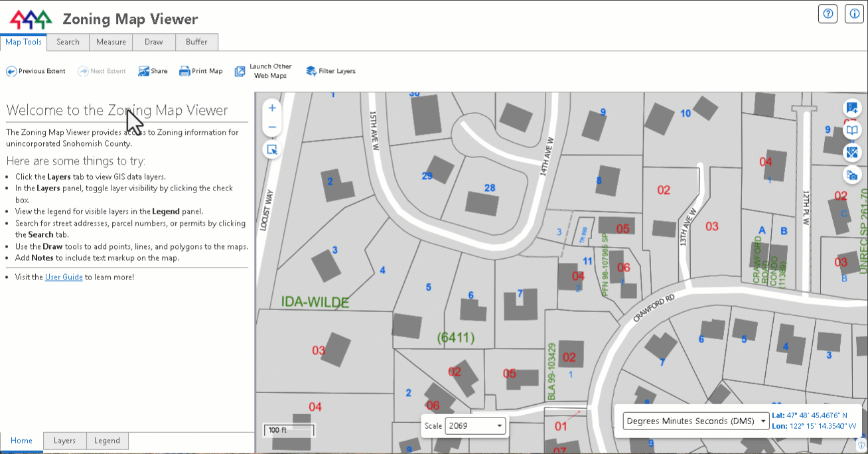The height and width of the screenshot is (454, 868).
Task: Open the help question mark icon
Action: click(x=828, y=14)
